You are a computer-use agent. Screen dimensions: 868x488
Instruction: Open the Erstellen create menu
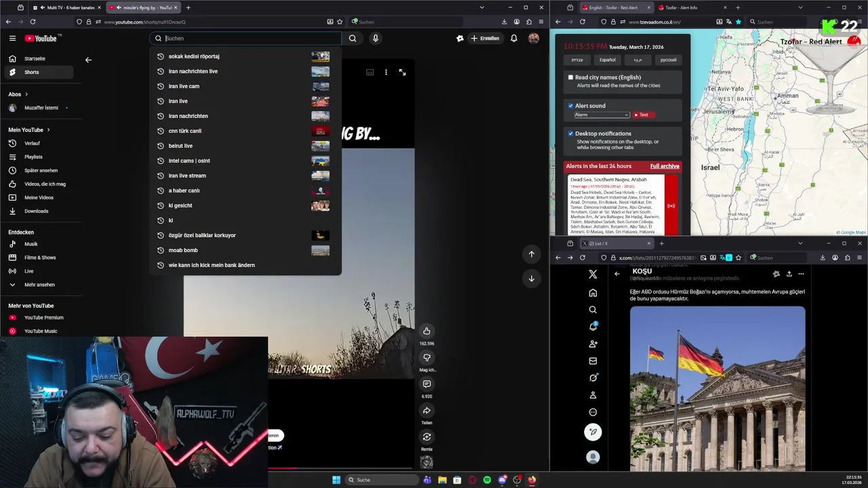coord(485,39)
